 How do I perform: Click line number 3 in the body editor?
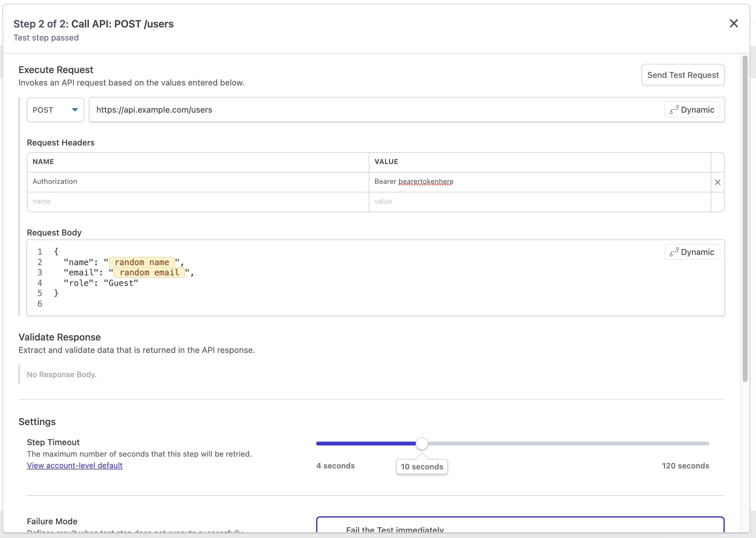click(40, 272)
